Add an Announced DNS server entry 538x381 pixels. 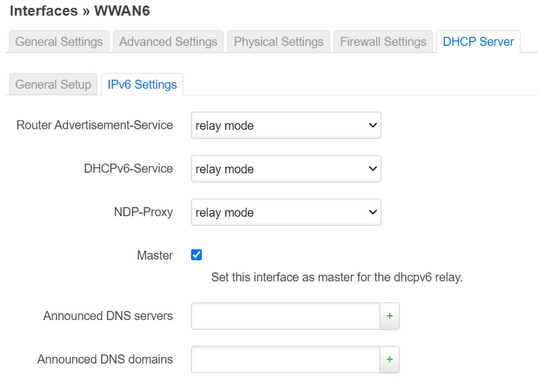(x=389, y=316)
